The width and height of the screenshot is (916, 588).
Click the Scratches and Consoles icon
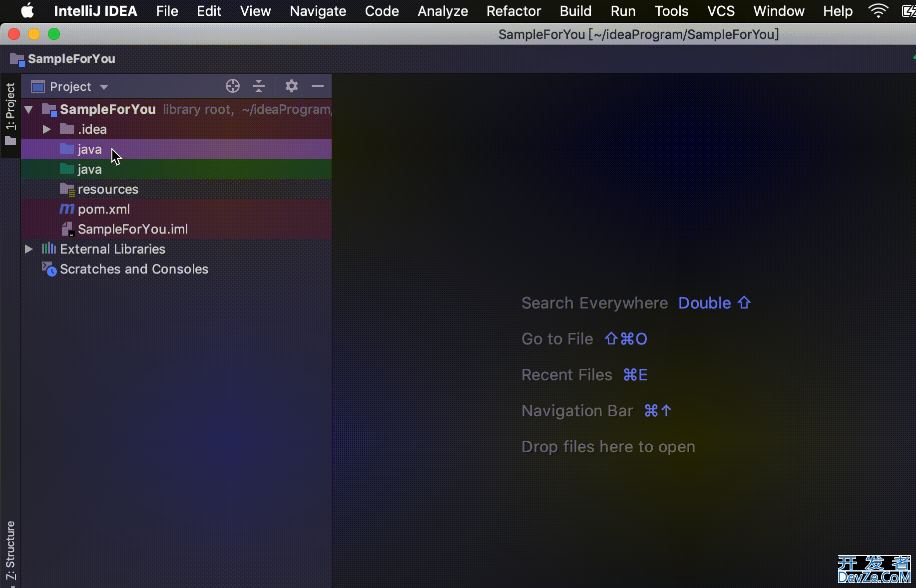49,269
